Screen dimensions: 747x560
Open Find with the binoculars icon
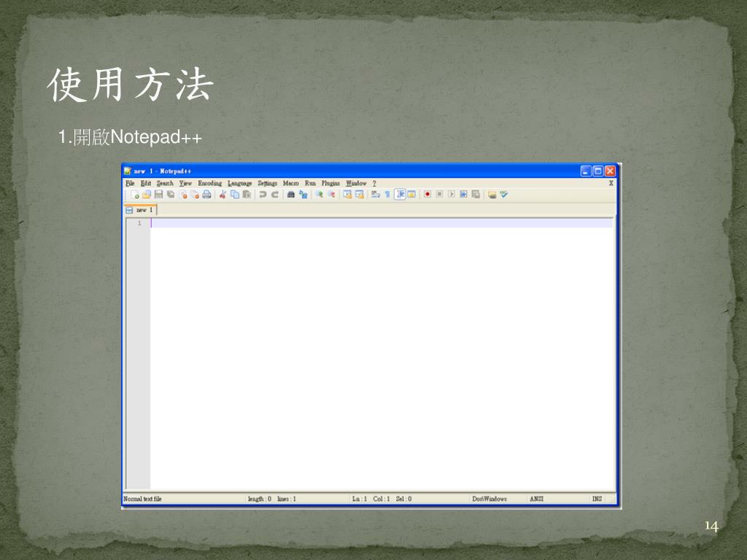tap(290, 194)
